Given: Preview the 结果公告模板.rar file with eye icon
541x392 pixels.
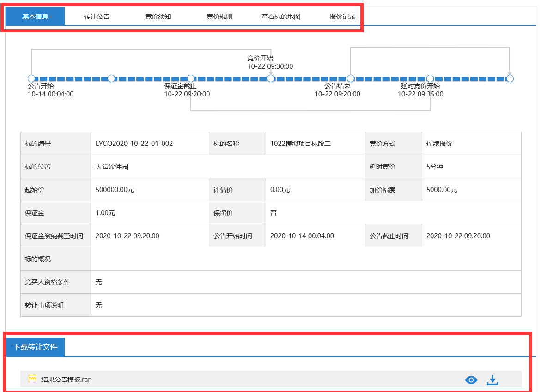Looking at the screenshot, I should pos(471,380).
